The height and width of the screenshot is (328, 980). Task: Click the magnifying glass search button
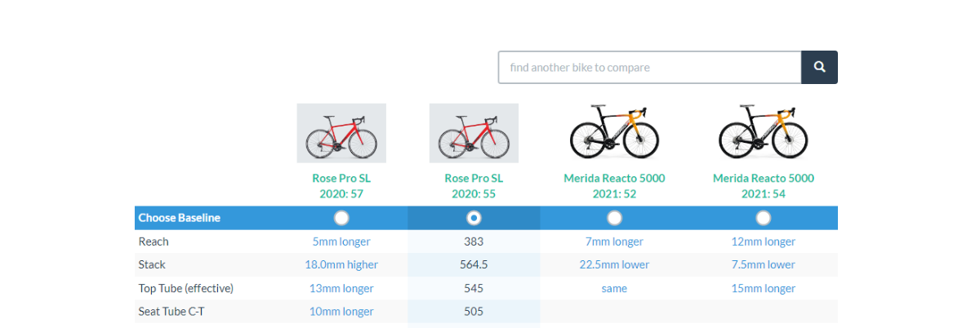coord(819,67)
